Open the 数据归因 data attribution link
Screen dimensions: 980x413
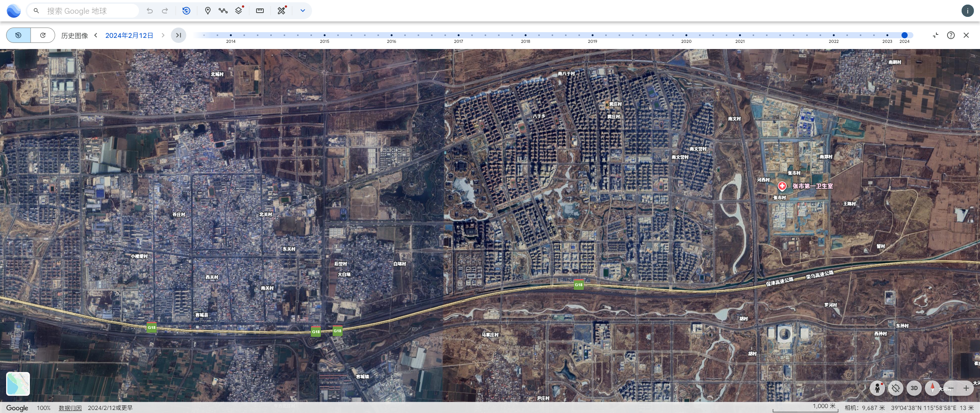(x=70, y=408)
